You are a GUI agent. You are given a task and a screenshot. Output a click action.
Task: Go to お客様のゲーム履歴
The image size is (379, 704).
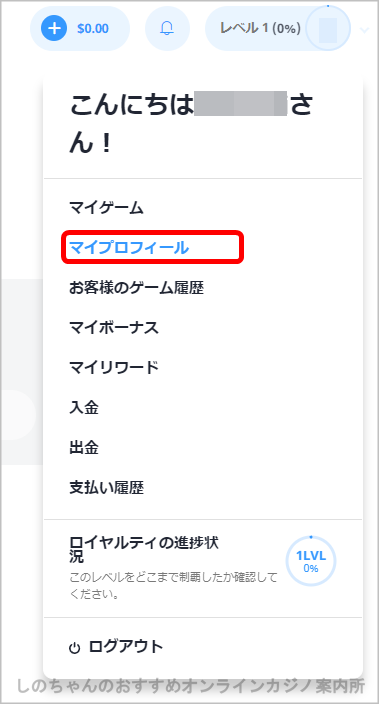[137, 288]
